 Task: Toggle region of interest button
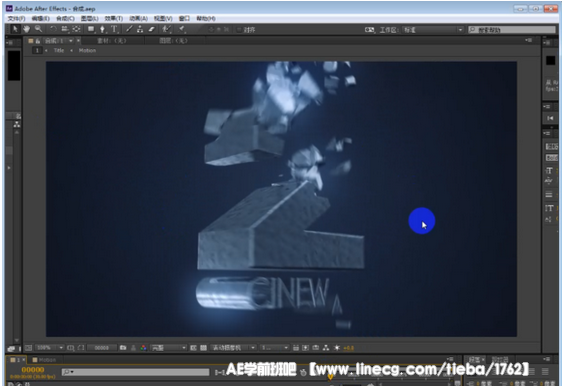(194, 348)
